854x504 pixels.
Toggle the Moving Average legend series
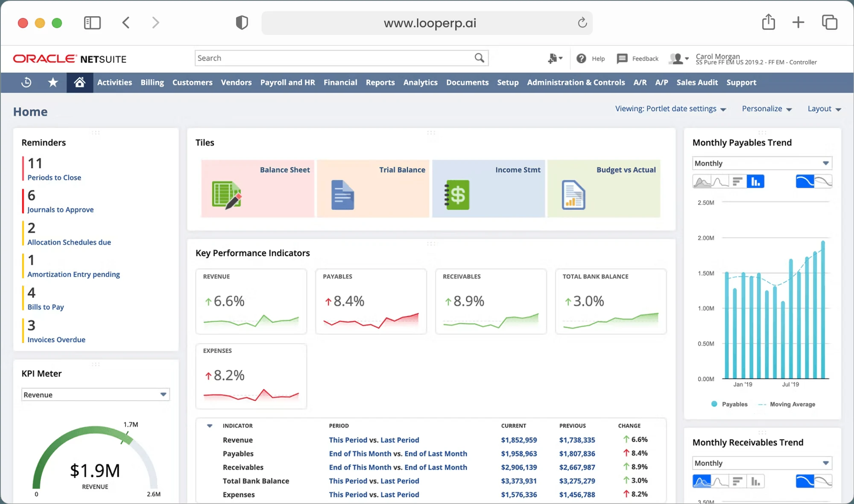(787, 404)
